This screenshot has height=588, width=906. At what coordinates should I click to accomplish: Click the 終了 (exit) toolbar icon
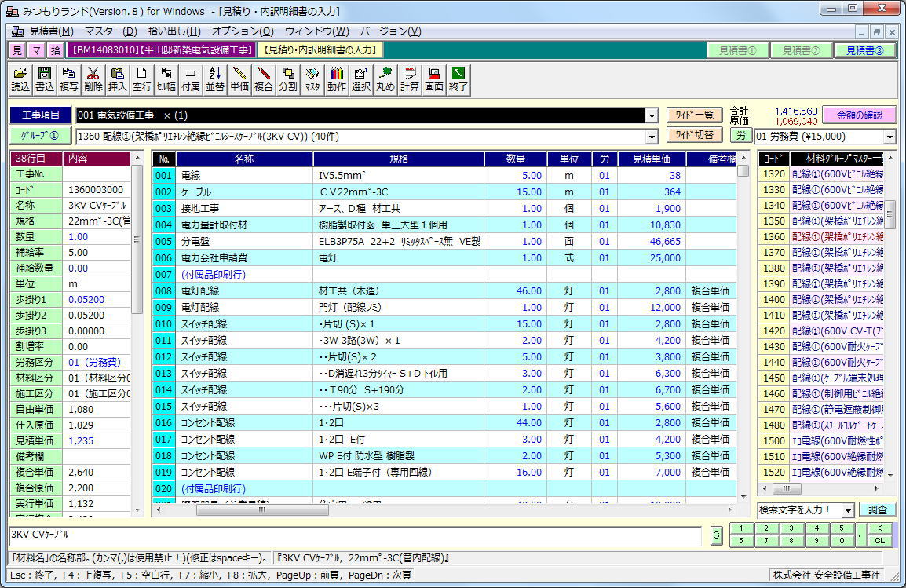point(458,79)
